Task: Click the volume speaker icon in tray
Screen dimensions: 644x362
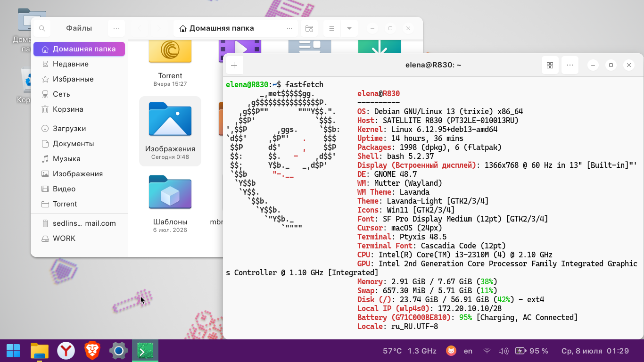Action: tap(504, 351)
